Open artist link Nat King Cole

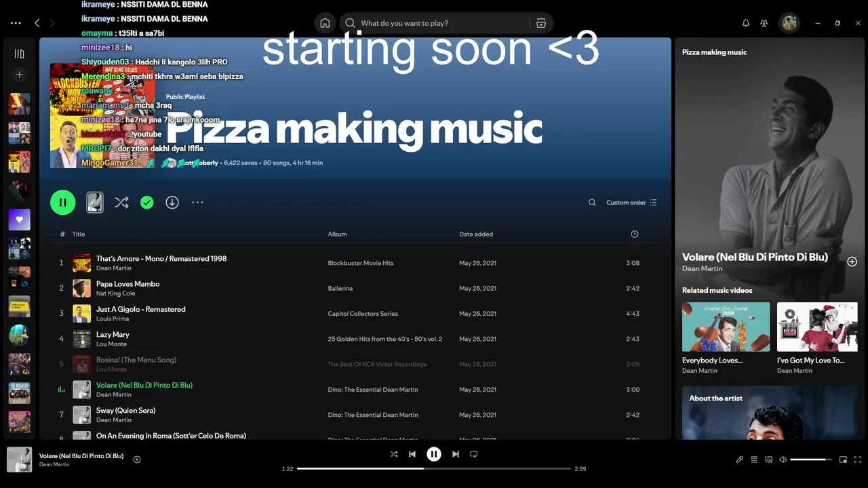(115, 293)
